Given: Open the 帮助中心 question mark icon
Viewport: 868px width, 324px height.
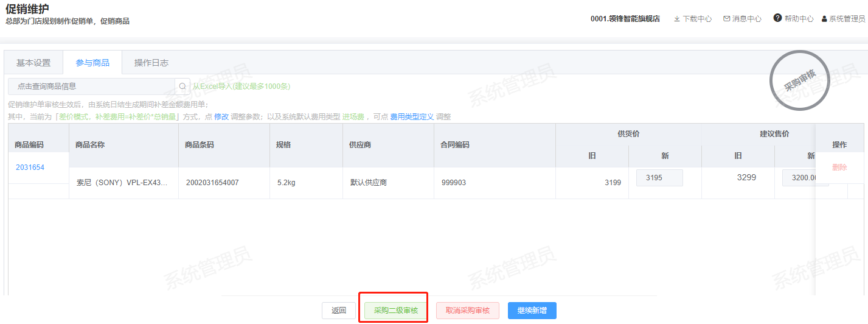Looking at the screenshot, I should click(x=777, y=18).
